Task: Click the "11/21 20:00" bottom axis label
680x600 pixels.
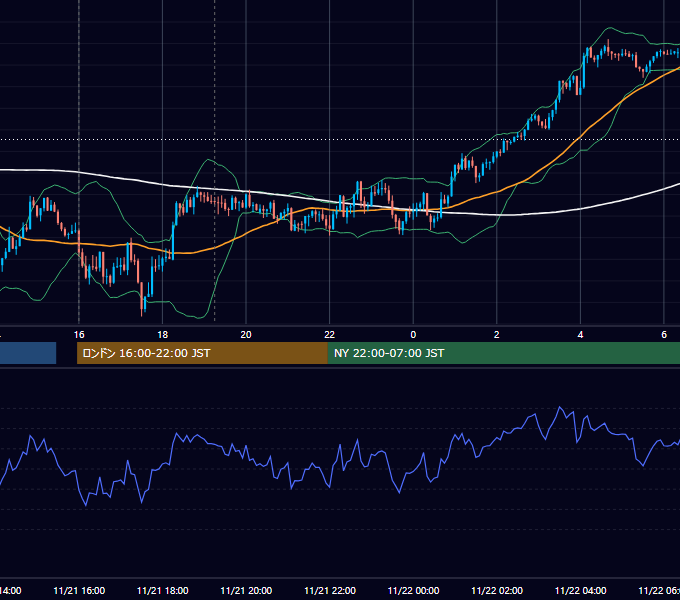Action: (246, 590)
